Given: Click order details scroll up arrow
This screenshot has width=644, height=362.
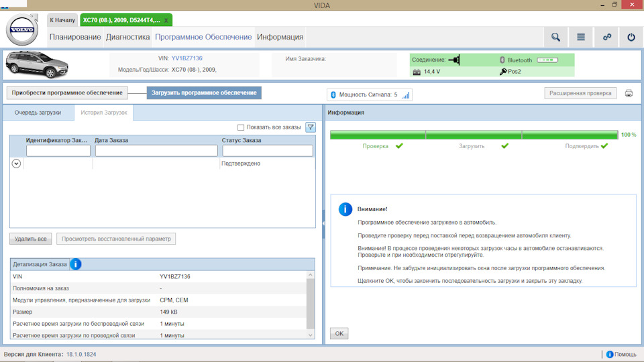Looking at the screenshot, I should point(311,275).
